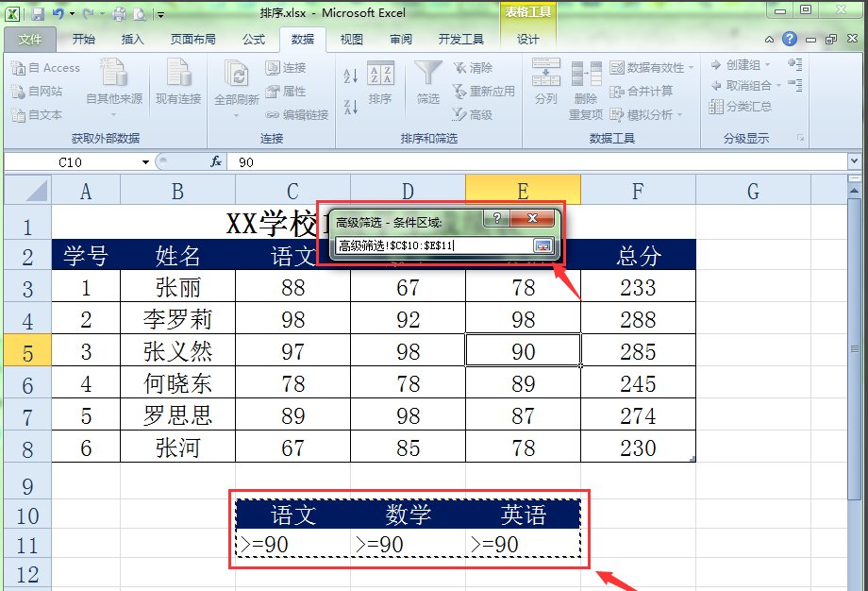Switch to the View (视图) tab
Viewport: 868px width, 591px height.
352,40
